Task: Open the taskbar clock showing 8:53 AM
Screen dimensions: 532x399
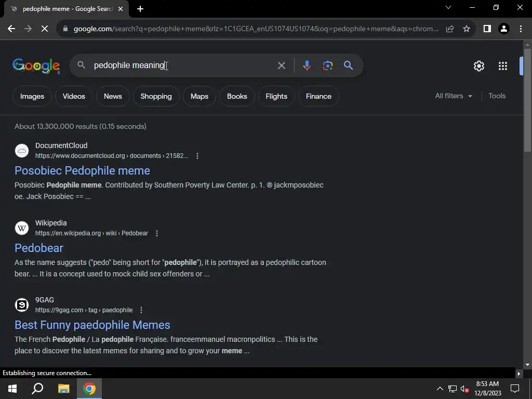Action: tap(487, 389)
